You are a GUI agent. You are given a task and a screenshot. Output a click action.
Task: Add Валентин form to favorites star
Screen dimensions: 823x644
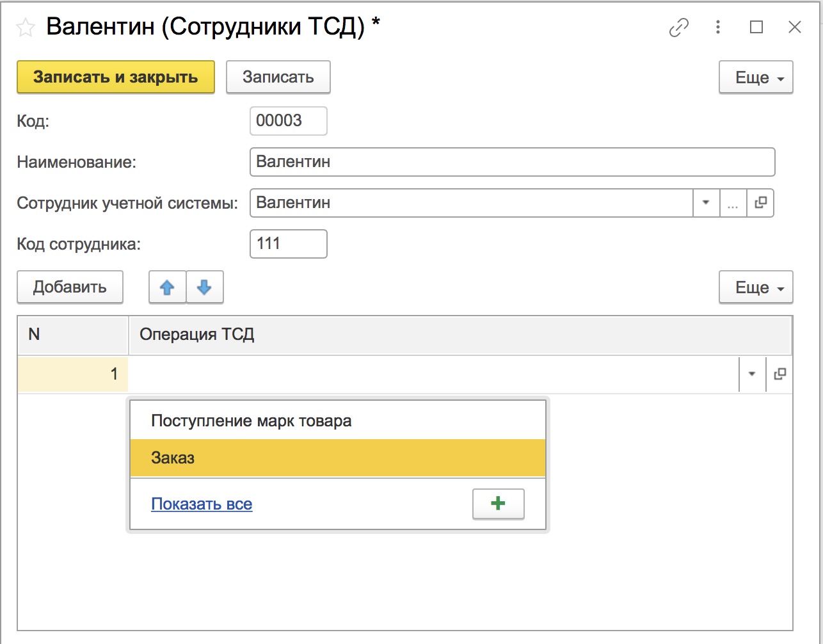tap(26, 28)
